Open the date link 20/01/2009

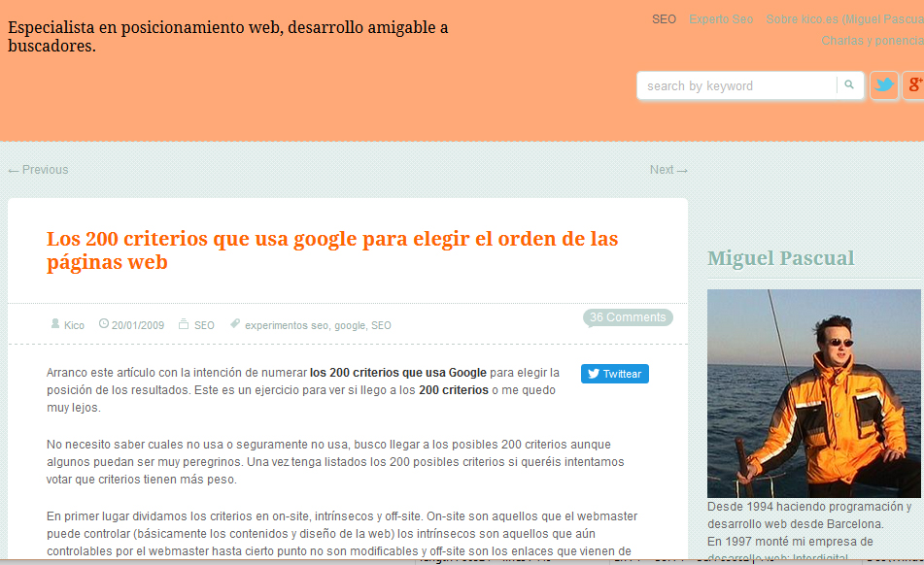pos(138,325)
